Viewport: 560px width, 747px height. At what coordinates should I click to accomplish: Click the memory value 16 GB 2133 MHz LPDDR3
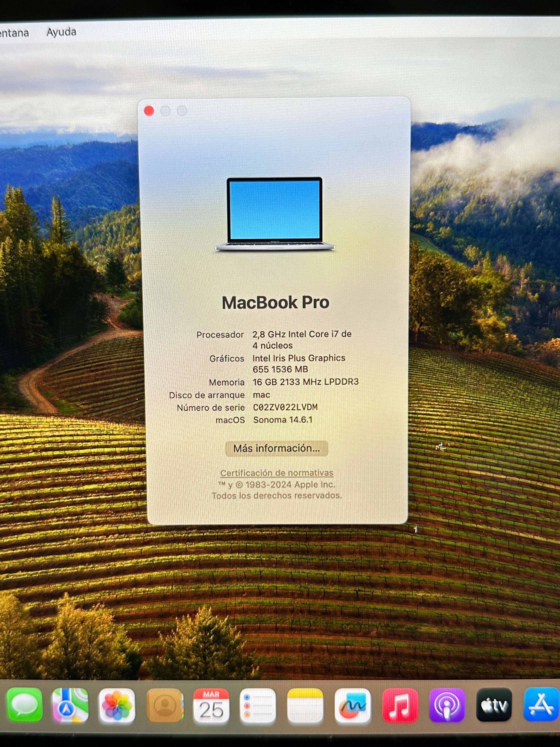[306, 382]
